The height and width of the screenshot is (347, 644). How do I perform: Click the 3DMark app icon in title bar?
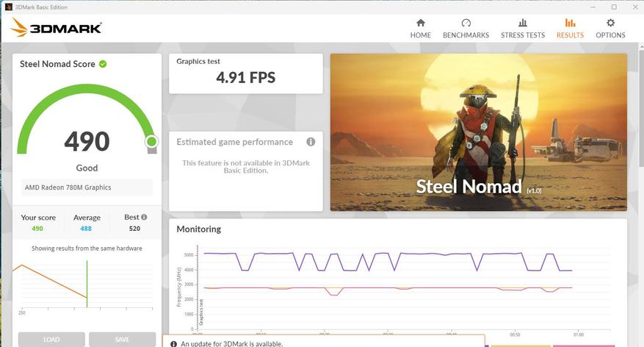pyautogui.click(x=9, y=7)
